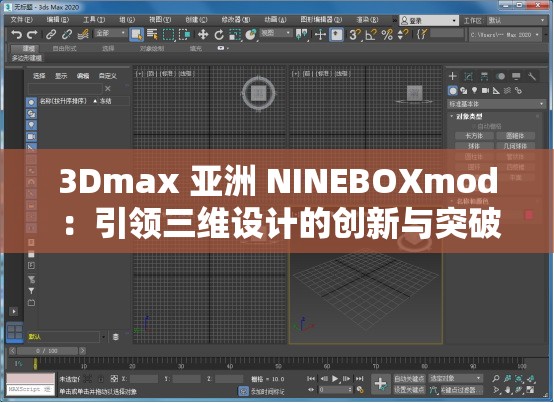Screen dimensions: 554x403
Task: Open the 工具(T) menu
Action: (x=94, y=20)
